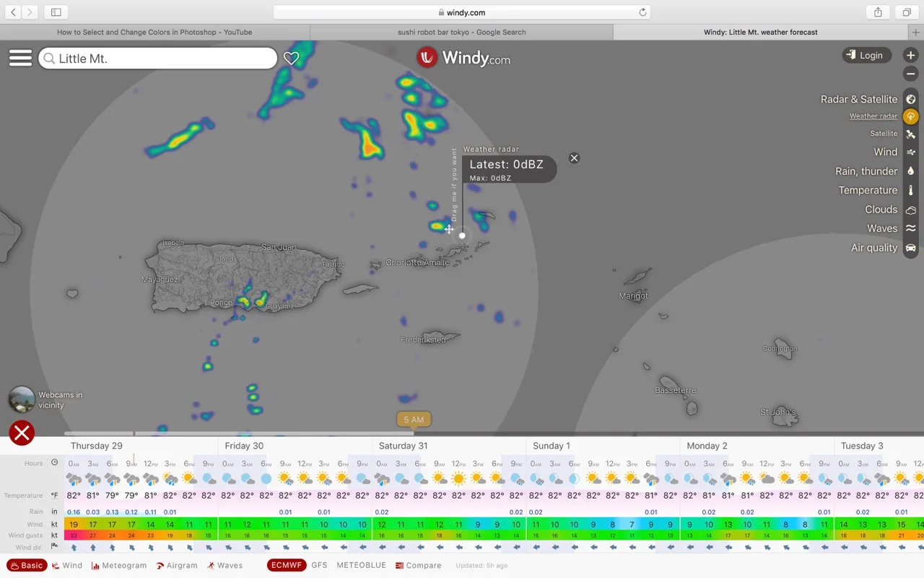924x578 pixels.
Task: Select the Satellite layer icon
Action: coord(910,134)
